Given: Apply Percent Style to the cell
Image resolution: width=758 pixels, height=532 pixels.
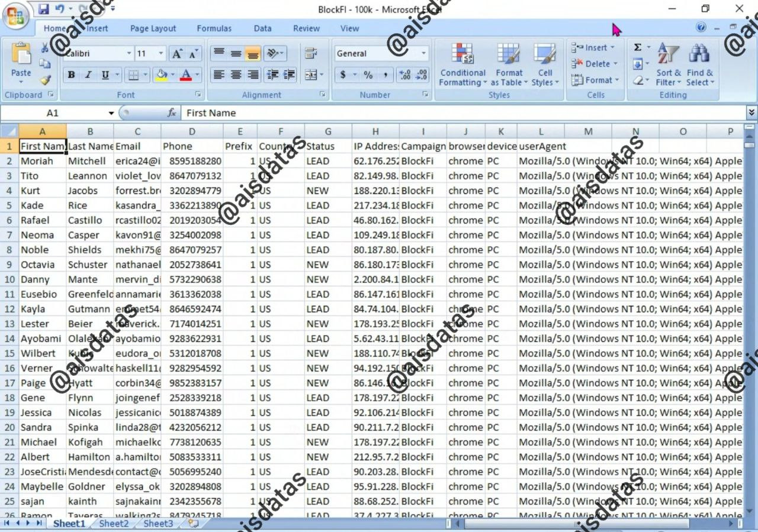Looking at the screenshot, I should pos(368,75).
